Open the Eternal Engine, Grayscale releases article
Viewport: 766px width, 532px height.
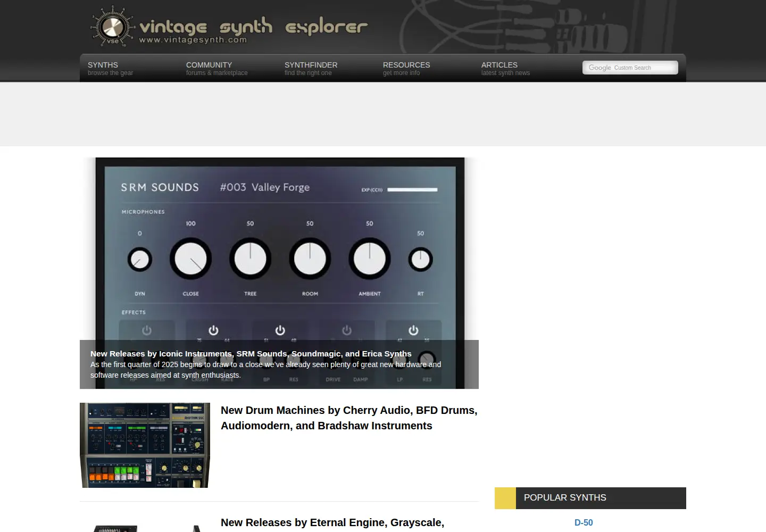pos(332,522)
